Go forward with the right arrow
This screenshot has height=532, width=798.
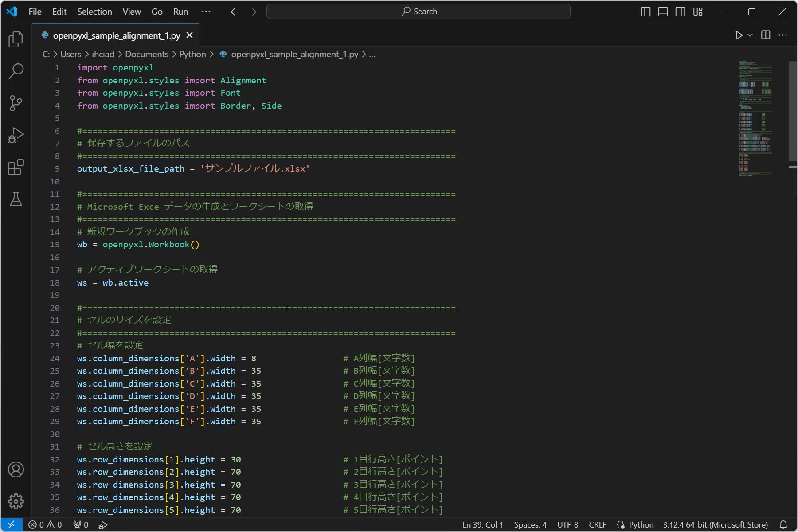[252, 12]
